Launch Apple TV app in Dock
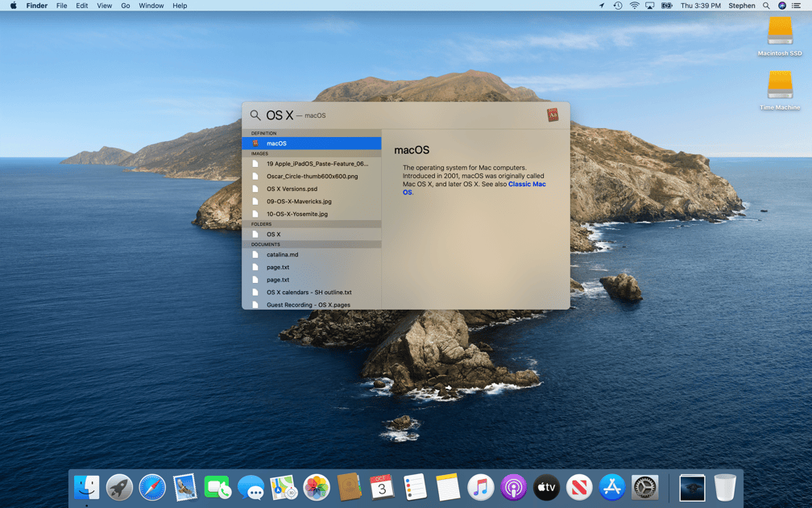This screenshot has height=508, width=812. pyautogui.click(x=546, y=487)
